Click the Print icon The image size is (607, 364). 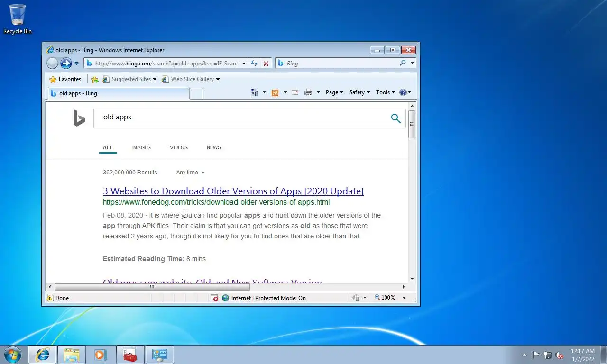click(x=308, y=92)
